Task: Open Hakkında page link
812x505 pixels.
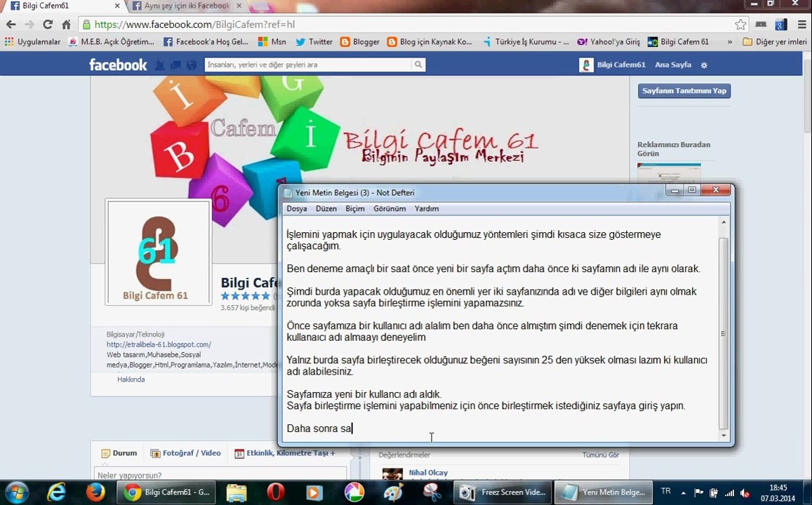Action: tap(131, 379)
